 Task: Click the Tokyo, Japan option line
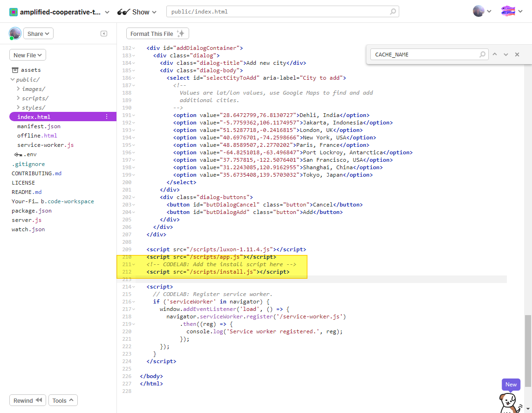pos(273,175)
